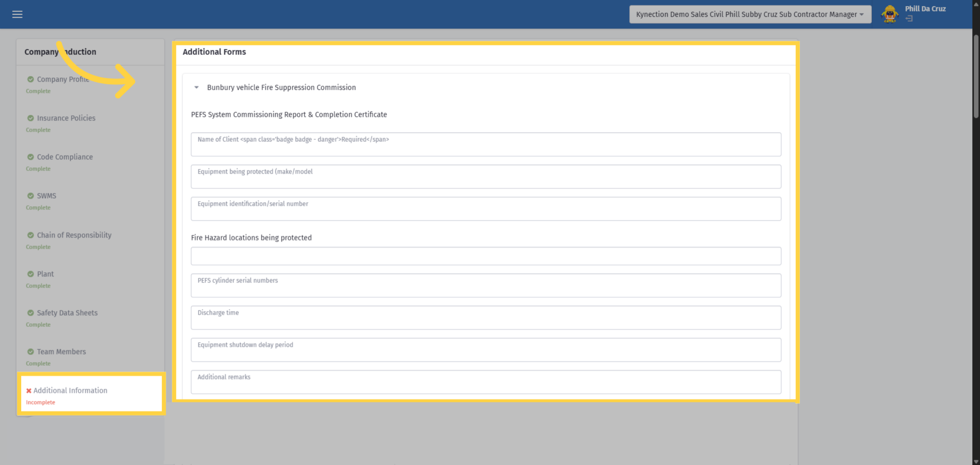The image size is (980, 465).
Task: Click the Additional remarks field
Action: click(486, 382)
